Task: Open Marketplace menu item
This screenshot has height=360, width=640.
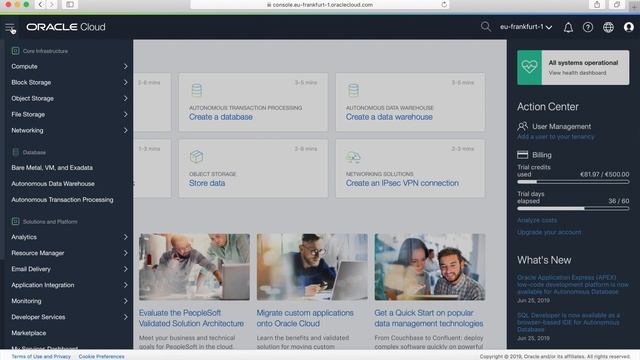Action: [29, 333]
